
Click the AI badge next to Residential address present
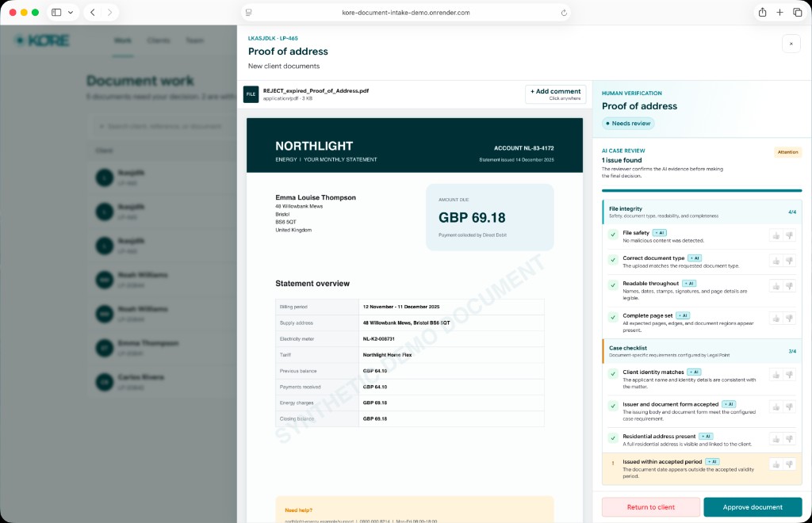tap(706, 436)
